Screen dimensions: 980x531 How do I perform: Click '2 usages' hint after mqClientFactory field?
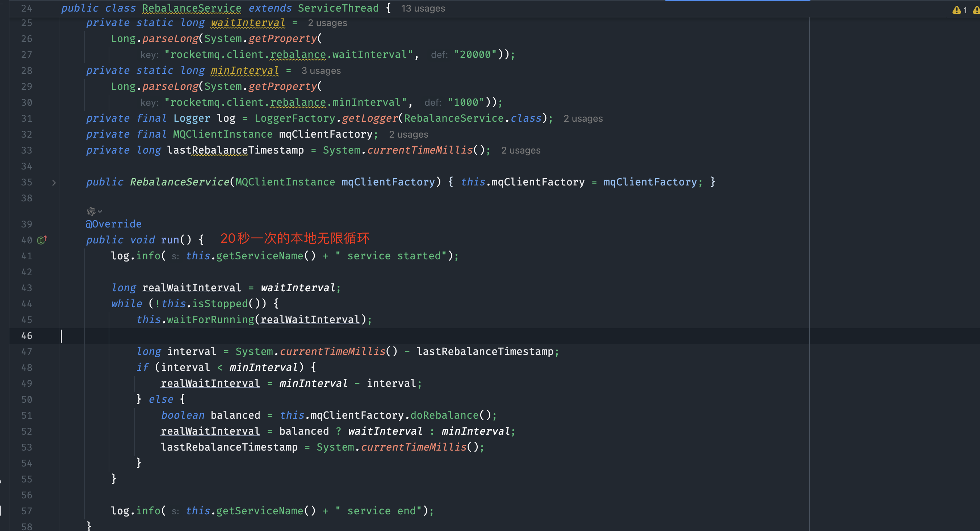[x=408, y=135]
